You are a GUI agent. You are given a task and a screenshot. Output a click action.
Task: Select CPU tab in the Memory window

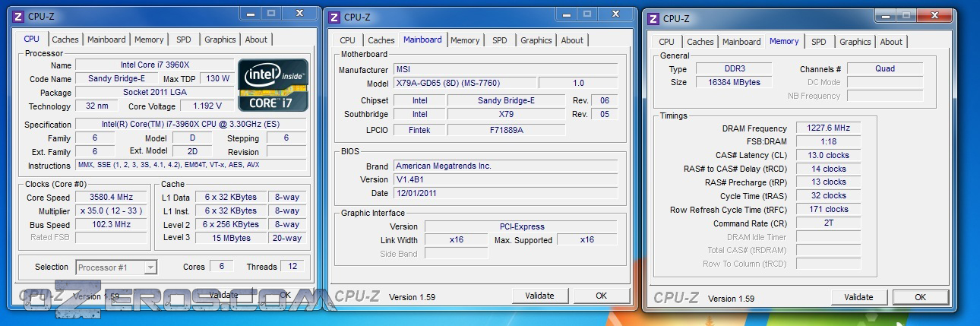tap(666, 42)
